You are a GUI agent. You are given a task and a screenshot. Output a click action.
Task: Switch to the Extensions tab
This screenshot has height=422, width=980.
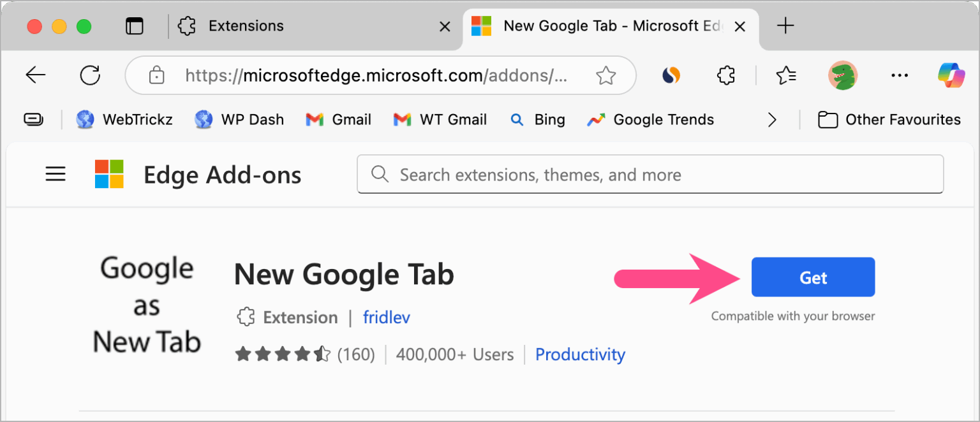tap(246, 25)
